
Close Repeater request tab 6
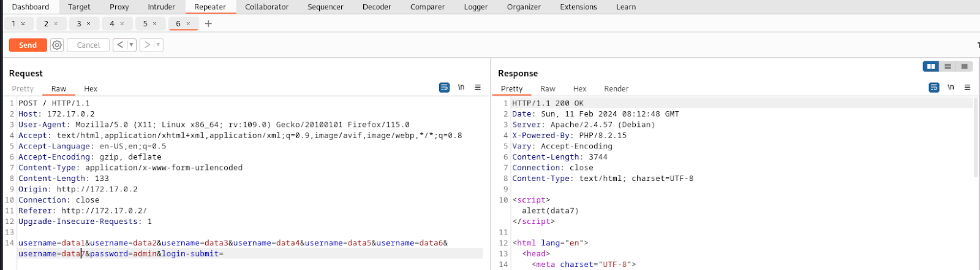(188, 23)
